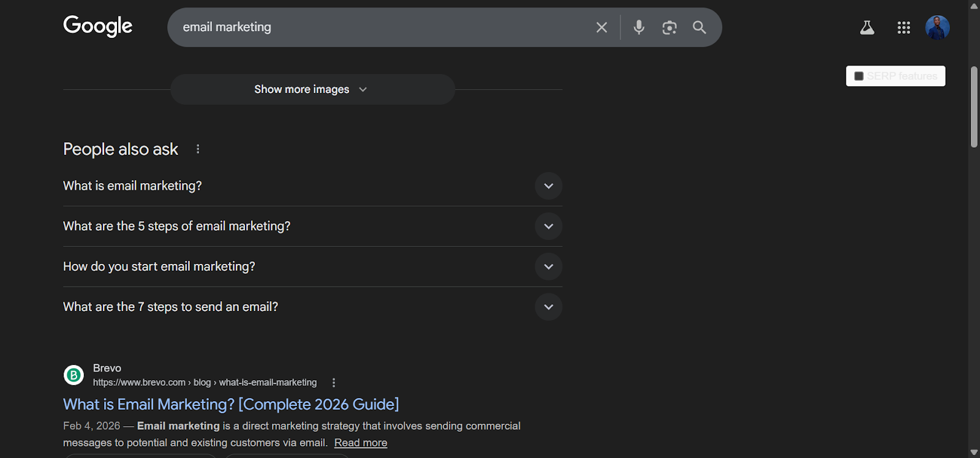
Task: Click inside the search input field
Action: pos(380,27)
